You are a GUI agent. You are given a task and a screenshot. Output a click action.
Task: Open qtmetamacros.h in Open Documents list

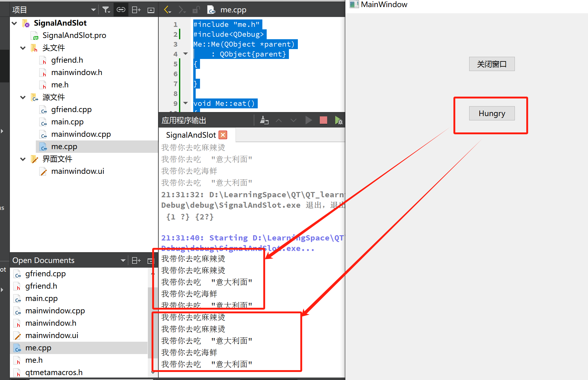54,373
